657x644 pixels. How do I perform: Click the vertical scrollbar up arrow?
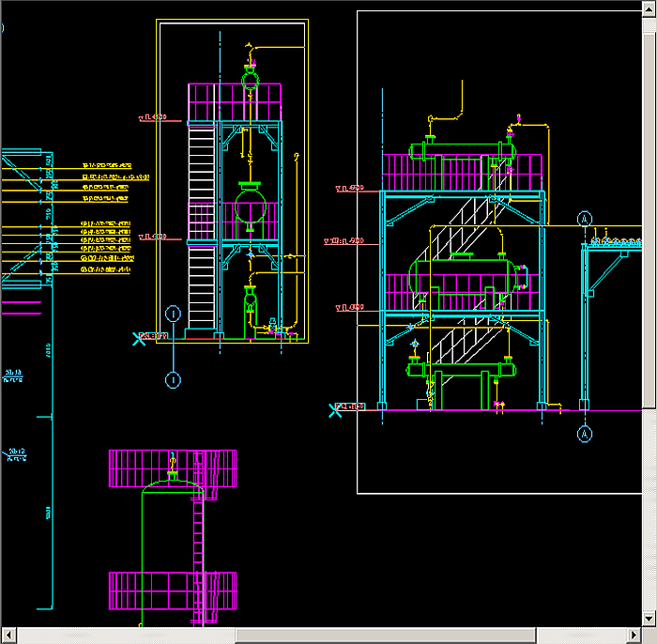tap(649, 8)
